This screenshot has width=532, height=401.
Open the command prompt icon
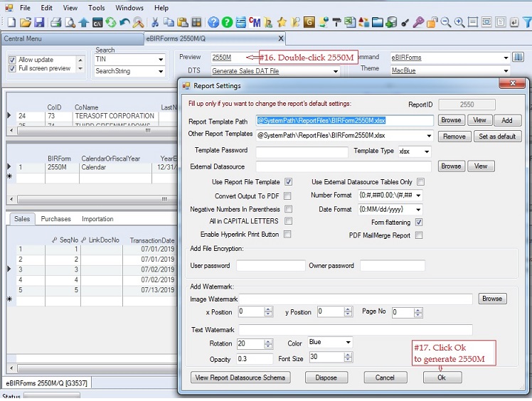pyautogui.click(x=97, y=23)
